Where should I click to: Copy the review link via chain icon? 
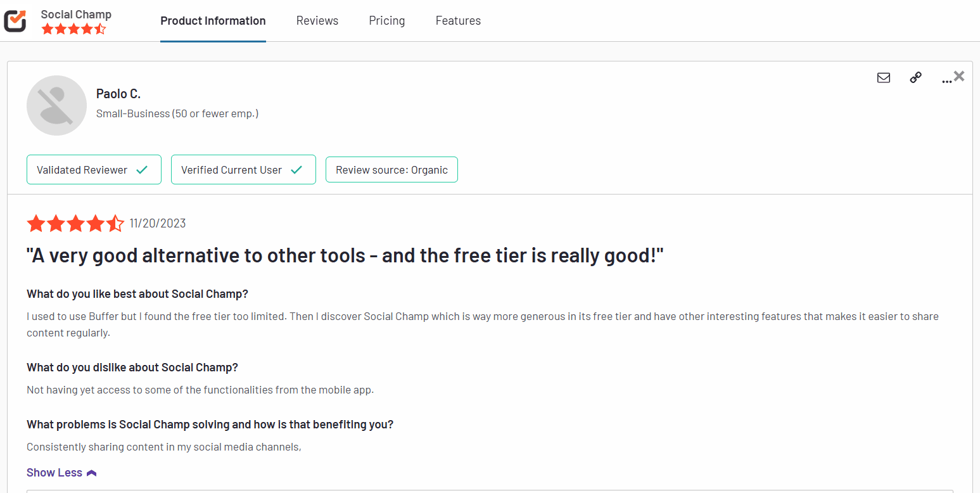[915, 77]
